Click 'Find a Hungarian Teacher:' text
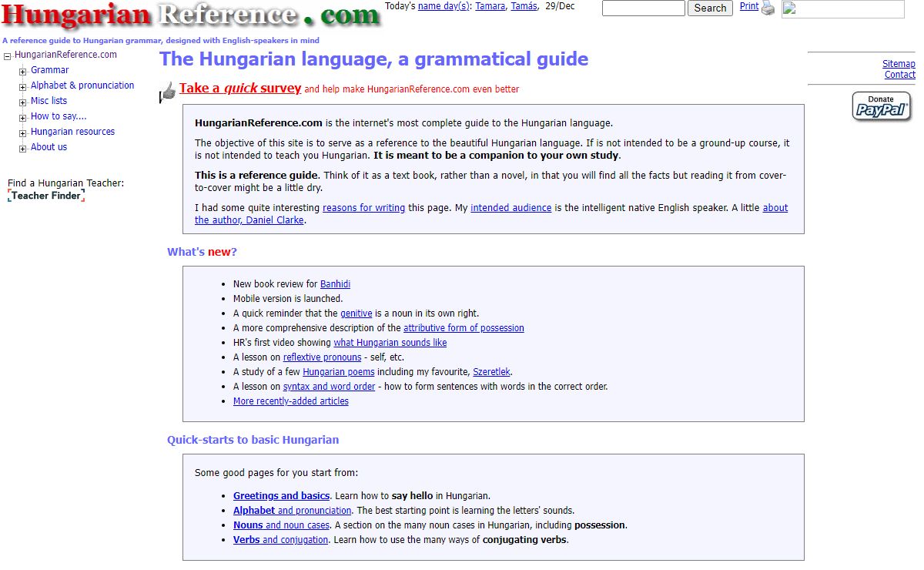 click(65, 183)
